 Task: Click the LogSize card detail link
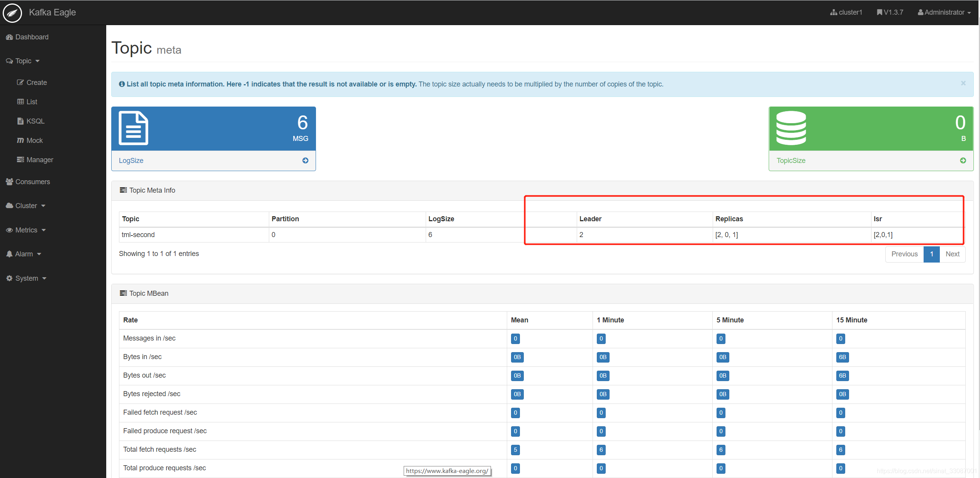pos(306,161)
